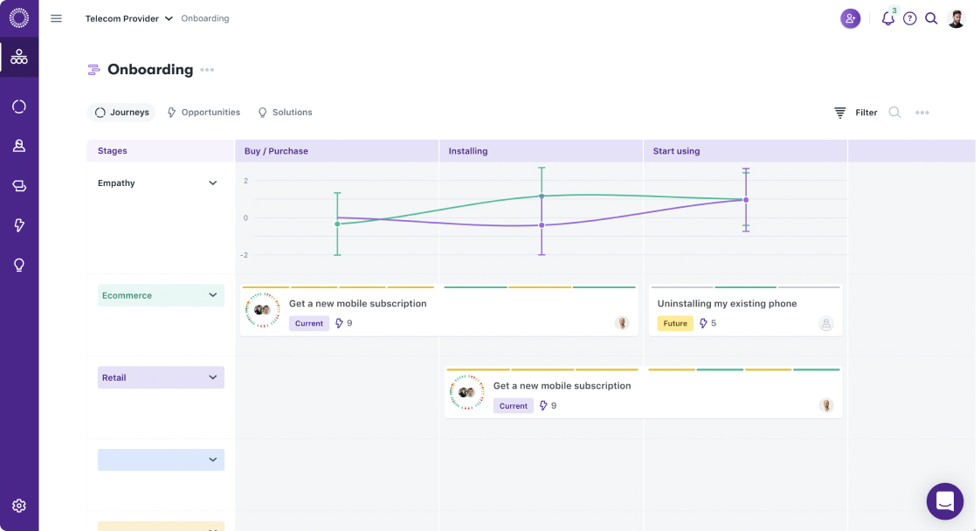The height and width of the screenshot is (531, 980).
Task: Click the Onboarding breadcrumb
Action: coord(205,18)
